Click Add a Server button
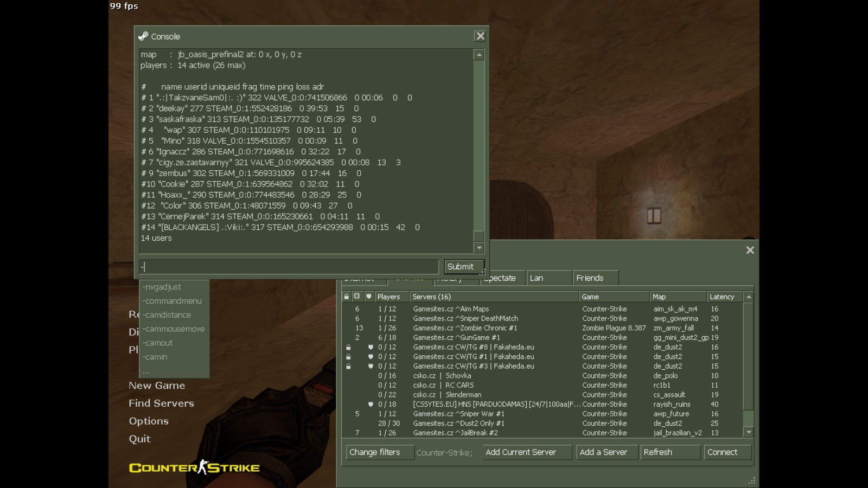Viewport: 868px width, 488px height. tap(607, 452)
